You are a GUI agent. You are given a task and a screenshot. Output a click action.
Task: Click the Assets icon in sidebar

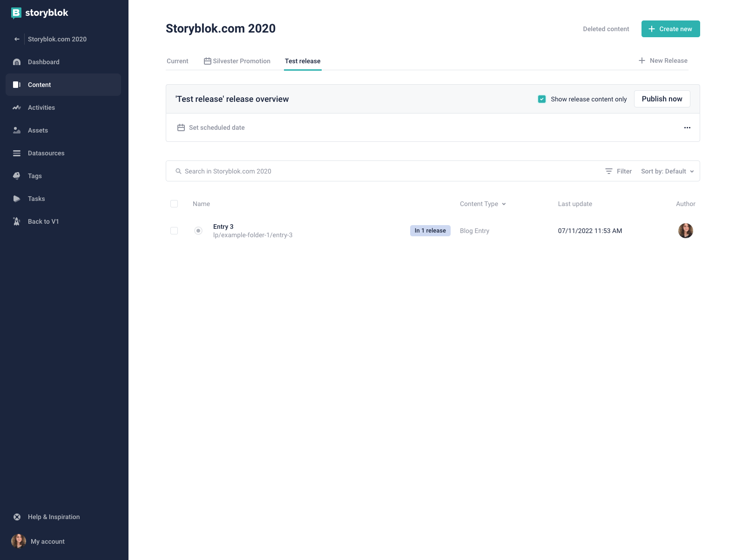tap(17, 130)
